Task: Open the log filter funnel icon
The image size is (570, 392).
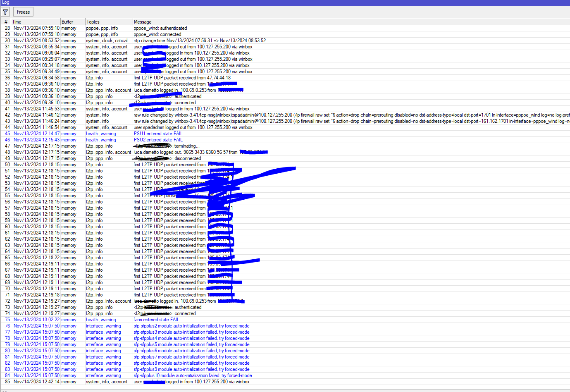Action: pyautogui.click(x=5, y=12)
